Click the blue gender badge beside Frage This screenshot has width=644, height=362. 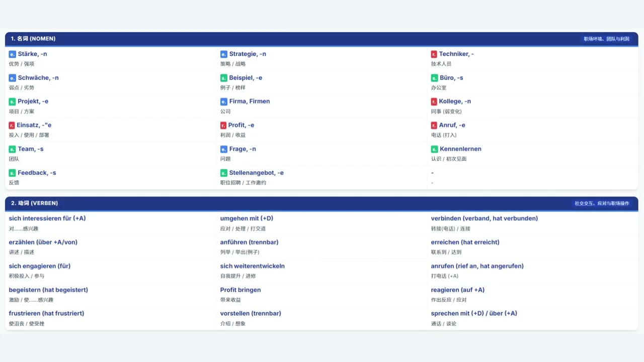224,149
